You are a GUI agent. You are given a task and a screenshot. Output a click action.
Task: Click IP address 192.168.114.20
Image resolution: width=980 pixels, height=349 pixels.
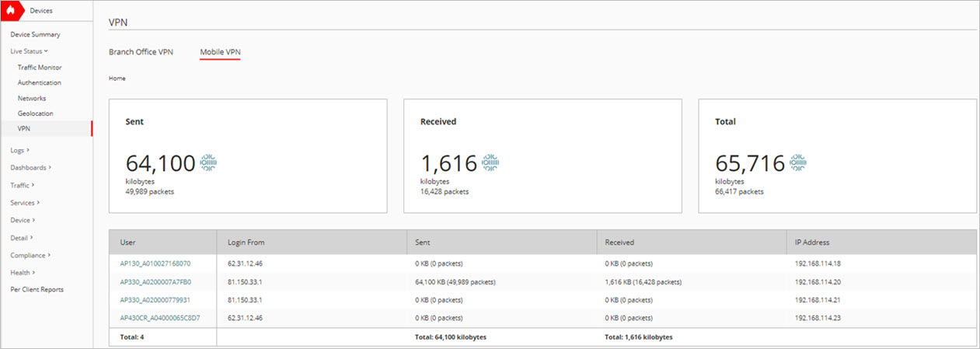(x=818, y=281)
